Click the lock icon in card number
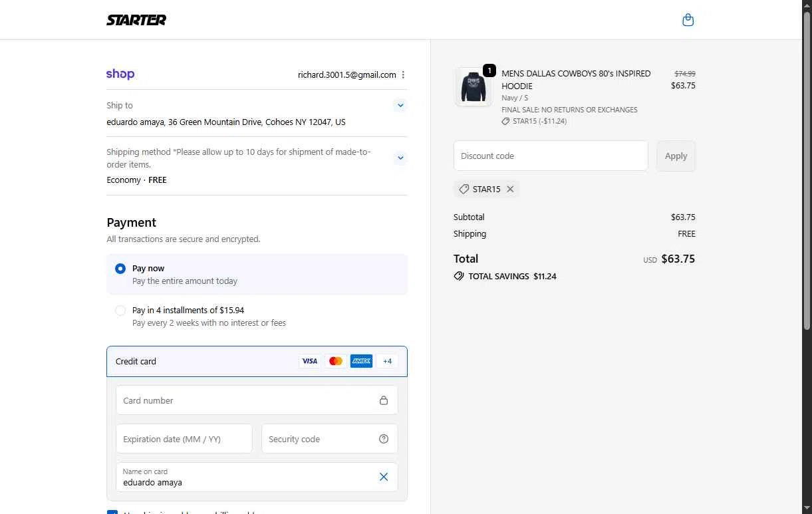Viewport: 812px width, 514px height. (384, 400)
